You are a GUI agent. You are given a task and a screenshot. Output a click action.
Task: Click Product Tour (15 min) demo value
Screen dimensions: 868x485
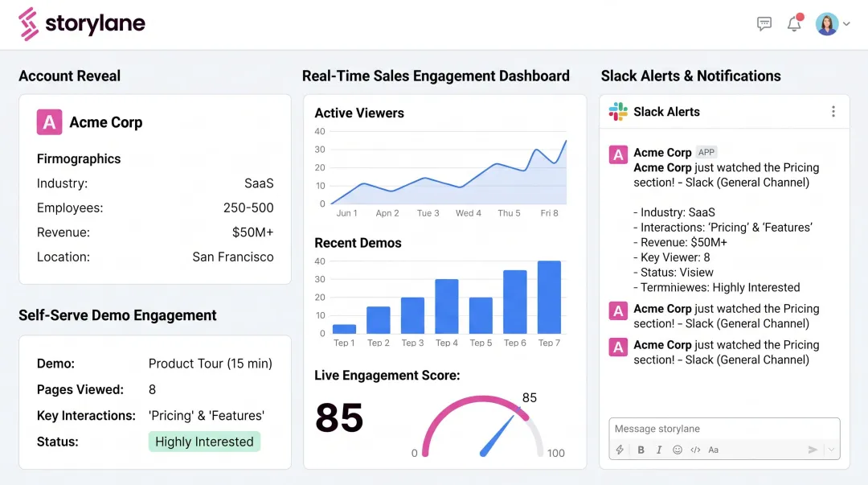(211, 364)
